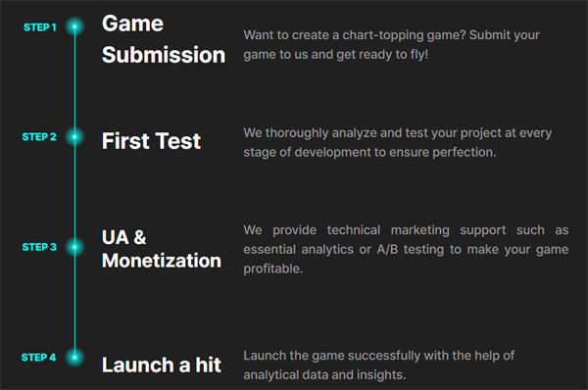The width and height of the screenshot is (588, 390).
Task: Click the Launch a hit heading
Action: click(x=162, y=365)
